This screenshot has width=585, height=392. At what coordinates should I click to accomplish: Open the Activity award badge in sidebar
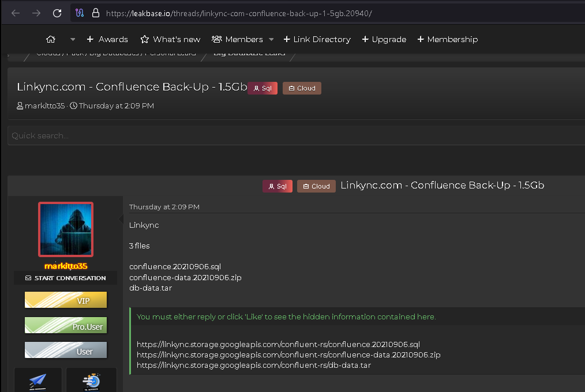[x=91, y=380]
